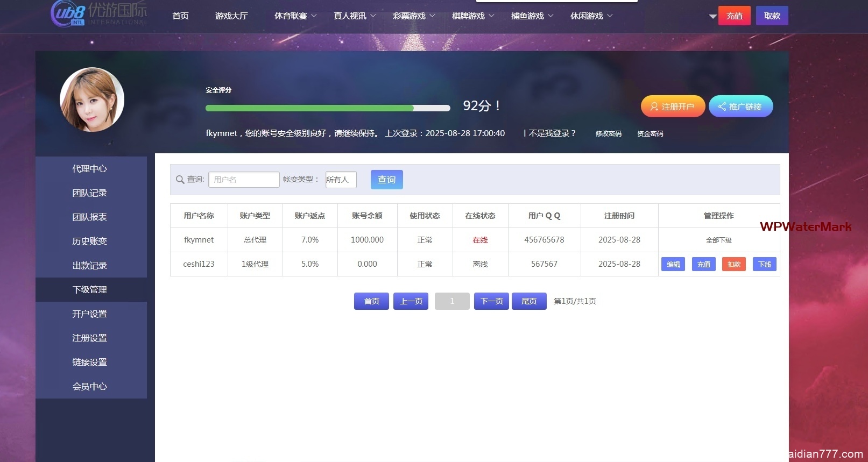Expand the arrow beside the top 充值 button

point(712,17)
